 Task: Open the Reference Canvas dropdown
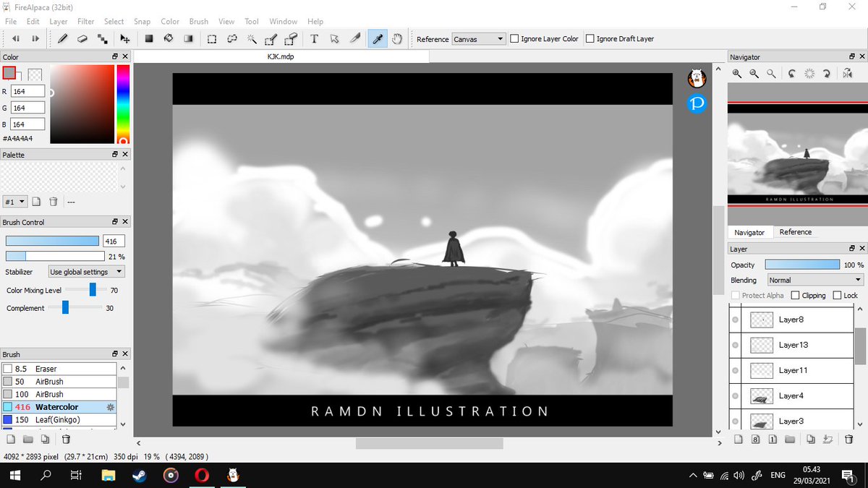click(x=478, y=39)
